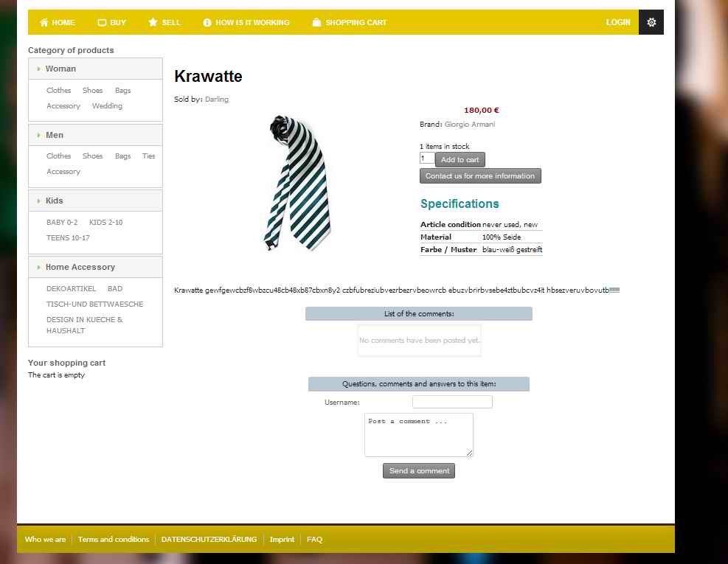Click the Post a comment textarea
This screenshot has width=728, height=564.
(x=419, y=435)
